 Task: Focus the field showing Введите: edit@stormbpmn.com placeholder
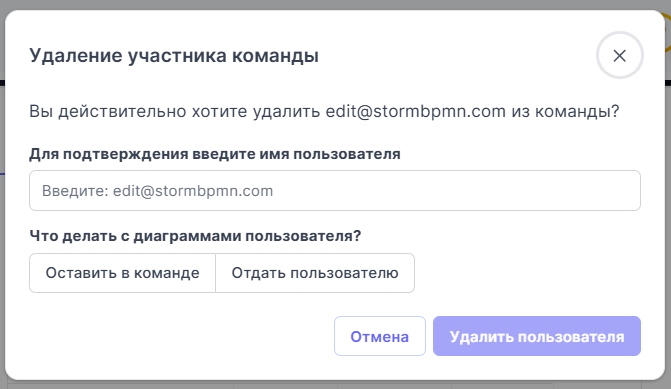click(x=335, y=190)
